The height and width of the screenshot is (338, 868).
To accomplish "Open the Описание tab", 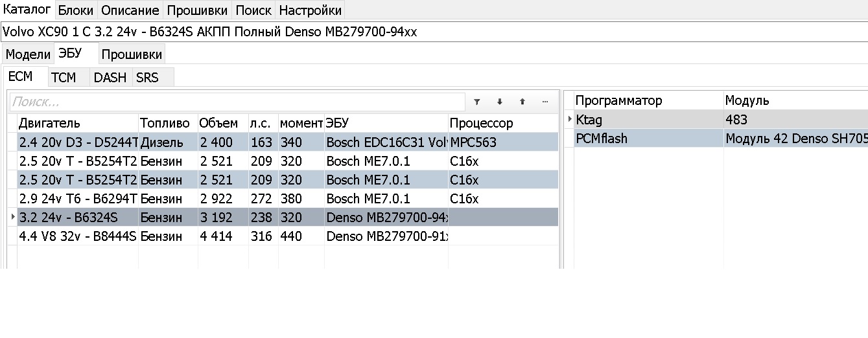I will tap(130, 10).
